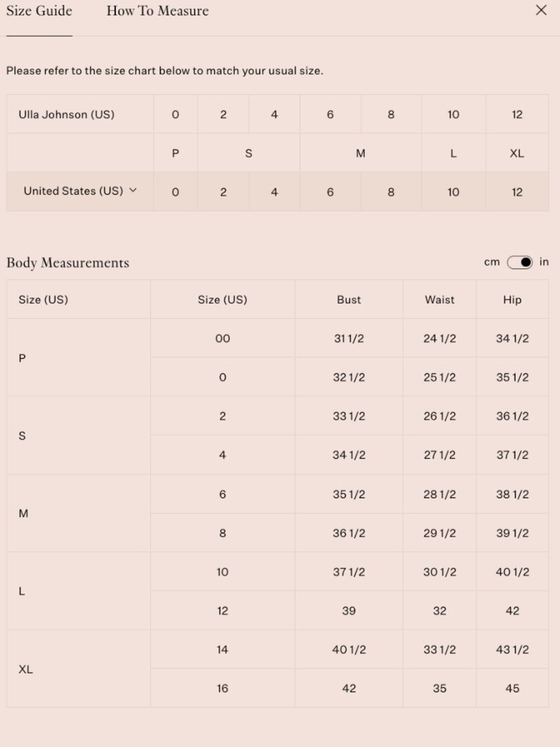Click the Body Measurements heading
This screenshot has height=747, width=560.
[68, 263]
